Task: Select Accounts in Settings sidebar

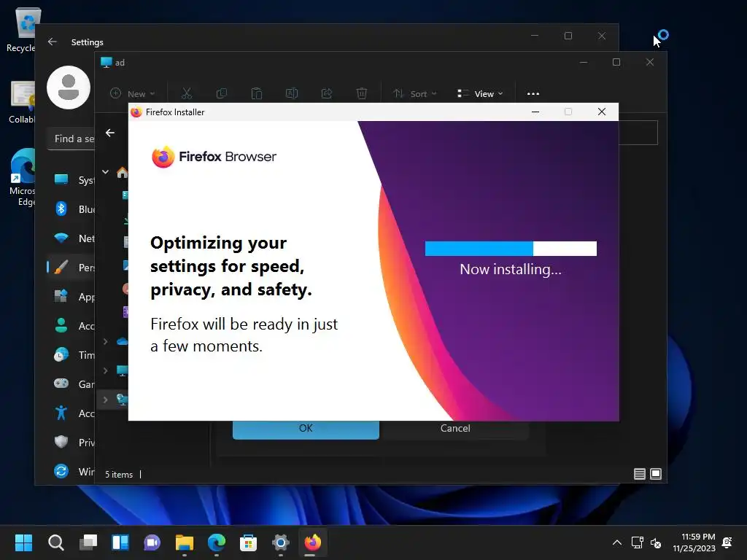Action: point(71,326)
